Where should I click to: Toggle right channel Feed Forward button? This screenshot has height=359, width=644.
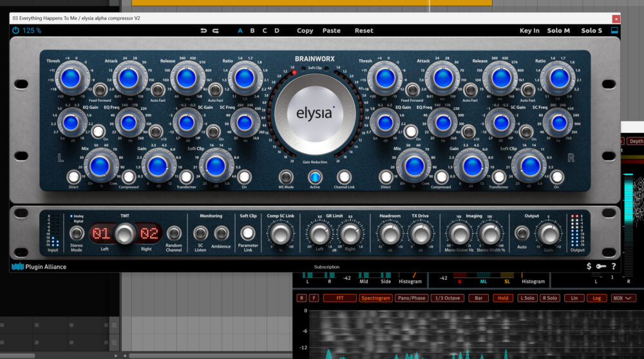[412, 89]
